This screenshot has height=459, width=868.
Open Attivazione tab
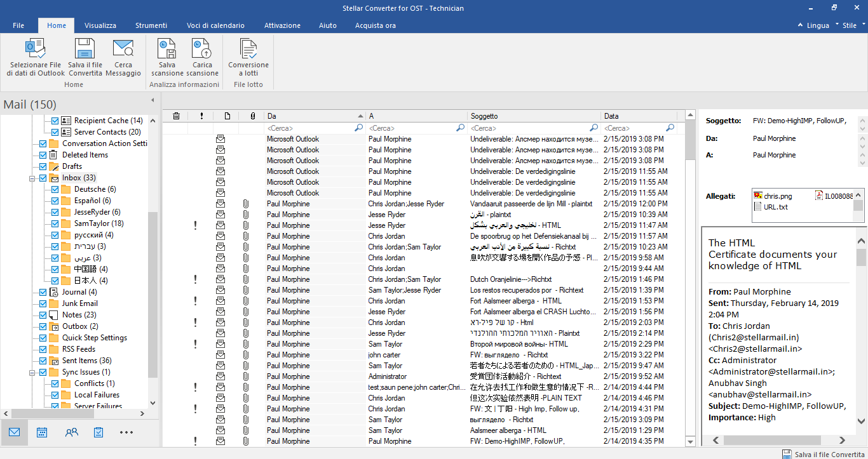282,25
